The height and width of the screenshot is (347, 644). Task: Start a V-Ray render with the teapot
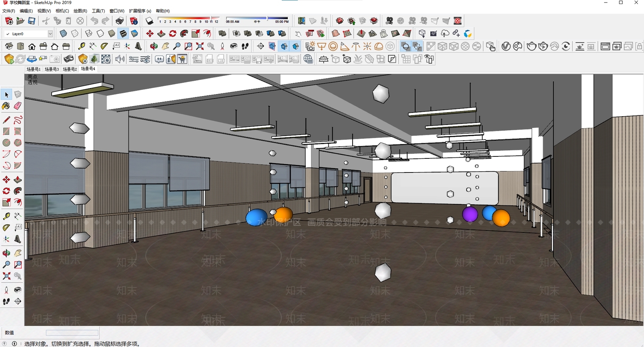(531, 46)
